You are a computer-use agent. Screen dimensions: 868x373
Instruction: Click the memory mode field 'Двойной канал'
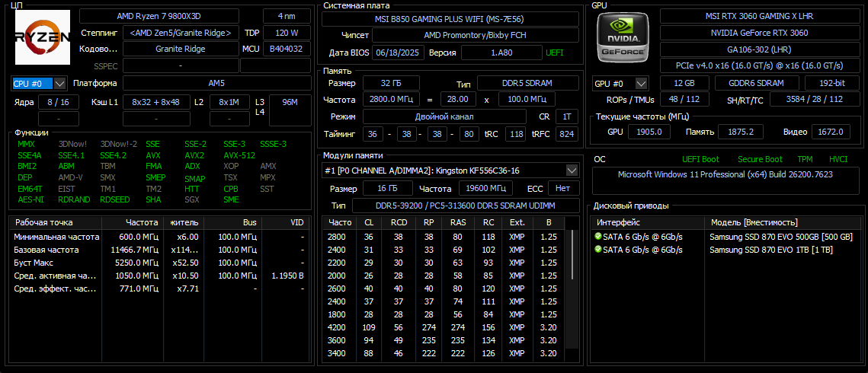pos(444,117)
